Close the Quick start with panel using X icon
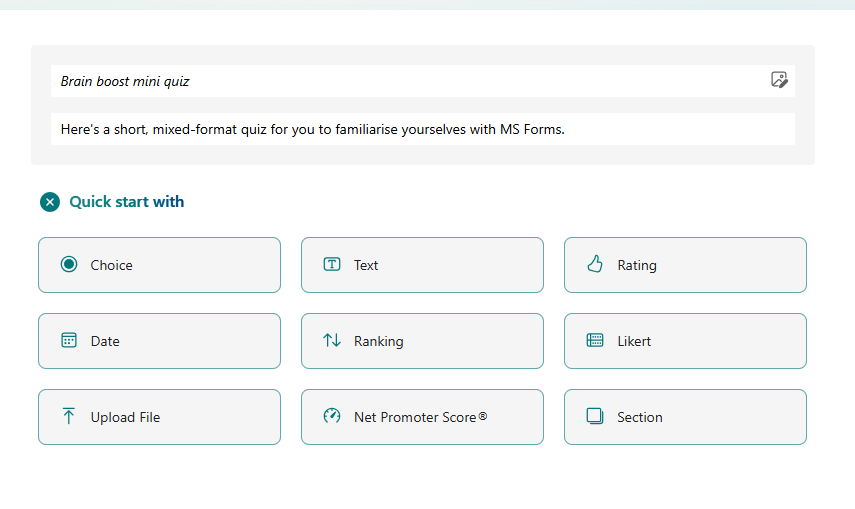The image size is (855, 509). [x=50, y=202]
